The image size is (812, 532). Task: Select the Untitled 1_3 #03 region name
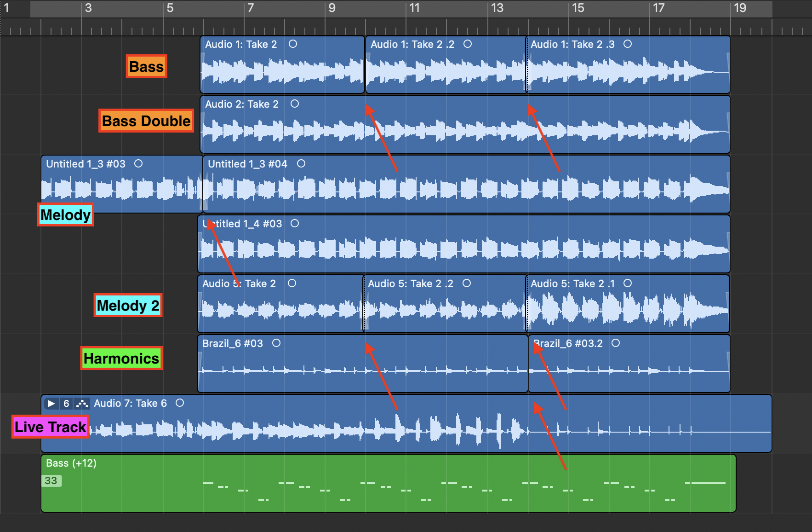(x=86, y=164)
